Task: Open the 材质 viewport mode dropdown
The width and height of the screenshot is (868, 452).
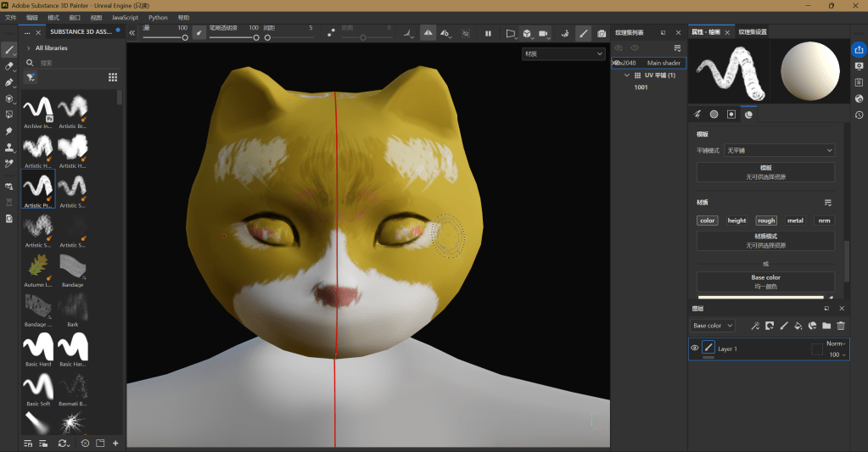Action: click(563, 53)
